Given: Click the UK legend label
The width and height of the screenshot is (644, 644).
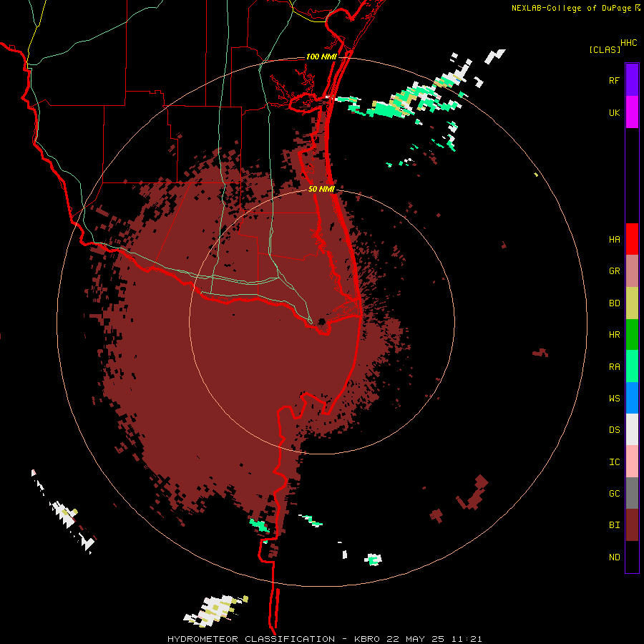Looking at the screenshot, I should pyautogui.click(x=615, y=113).
